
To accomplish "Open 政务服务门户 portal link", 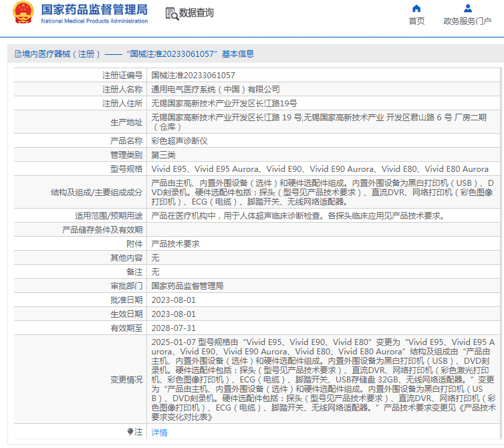I will pyautogui.click(x=467, y=21).
